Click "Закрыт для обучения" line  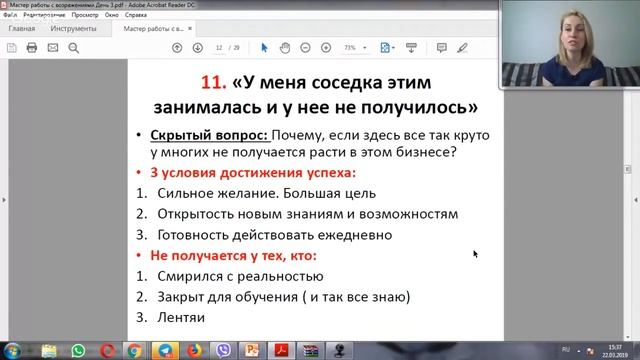[228, 297]
